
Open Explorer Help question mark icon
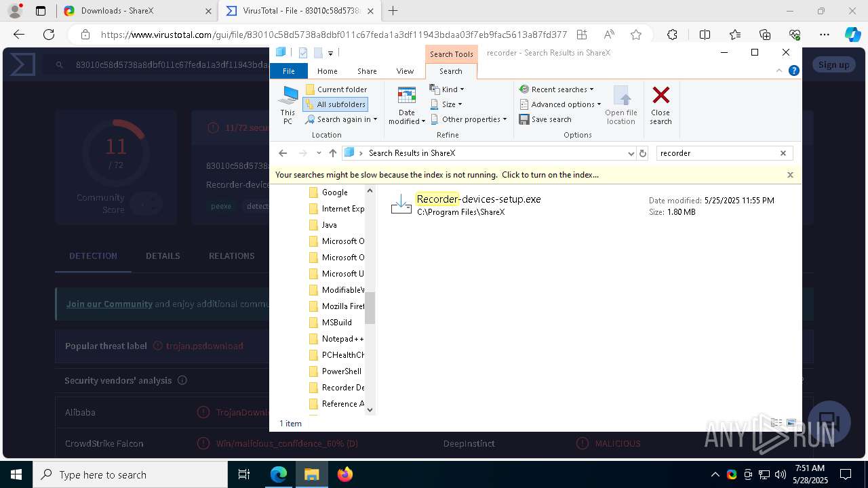(x=793, y=70)
